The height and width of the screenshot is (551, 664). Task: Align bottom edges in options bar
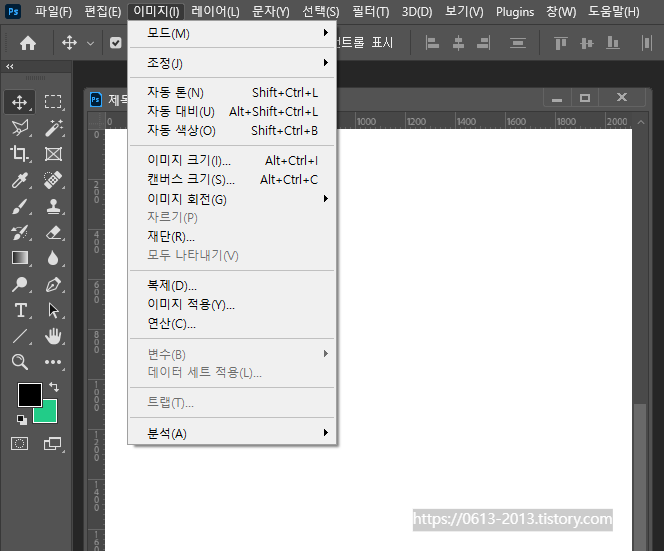(x=613, y=43)
